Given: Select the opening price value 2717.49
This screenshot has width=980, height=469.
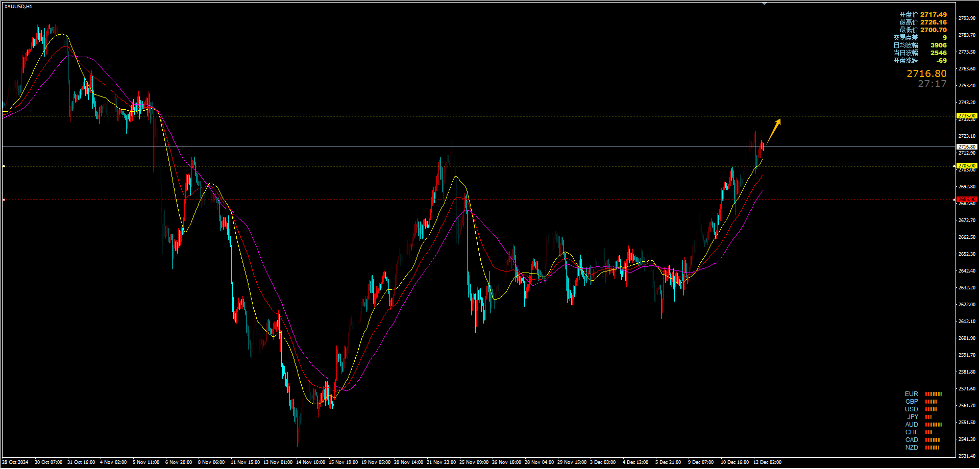Looking at the screenshot, I should point(934,15).
